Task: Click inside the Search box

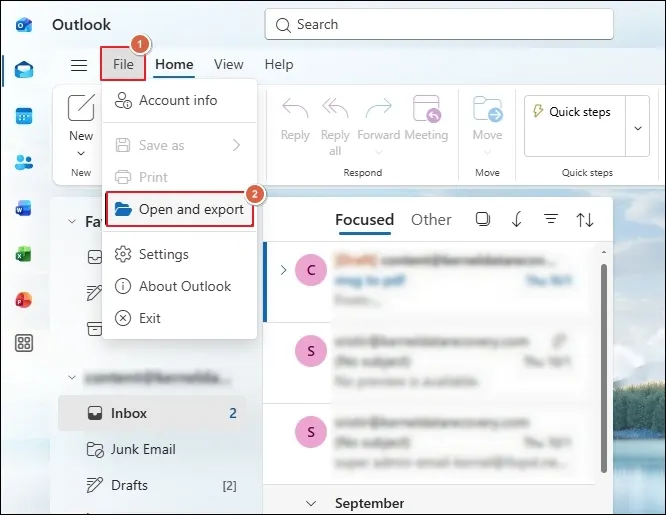Action: [439, 24]
